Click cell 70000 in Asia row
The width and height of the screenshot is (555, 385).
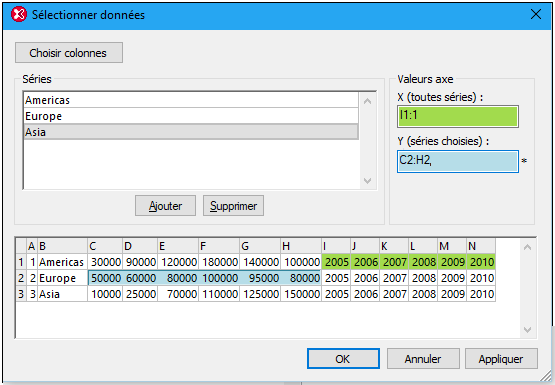(x=178, y=294)
